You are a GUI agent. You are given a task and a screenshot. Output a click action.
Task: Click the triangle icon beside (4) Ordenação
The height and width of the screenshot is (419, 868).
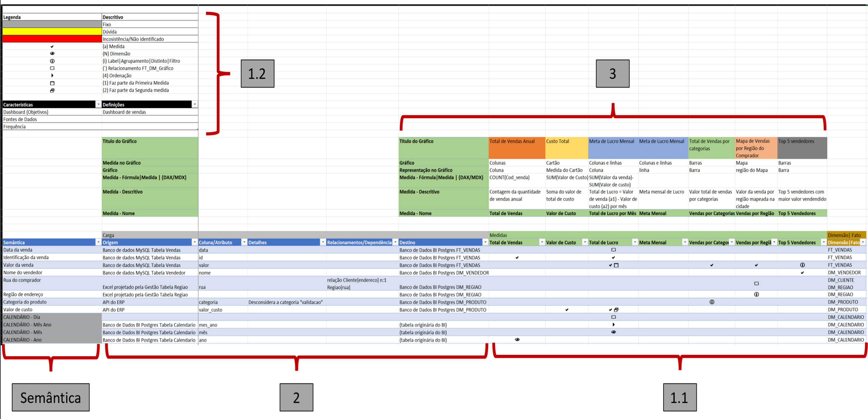(52, 76)
